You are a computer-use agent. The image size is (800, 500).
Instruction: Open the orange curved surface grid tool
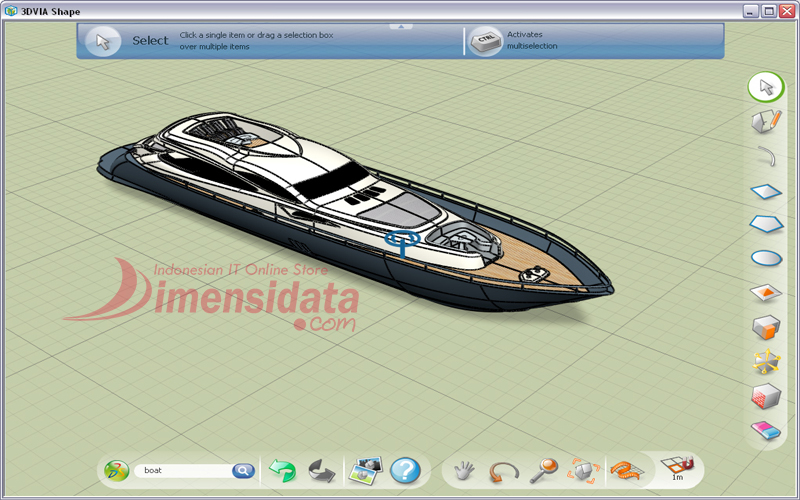[627, 470]
